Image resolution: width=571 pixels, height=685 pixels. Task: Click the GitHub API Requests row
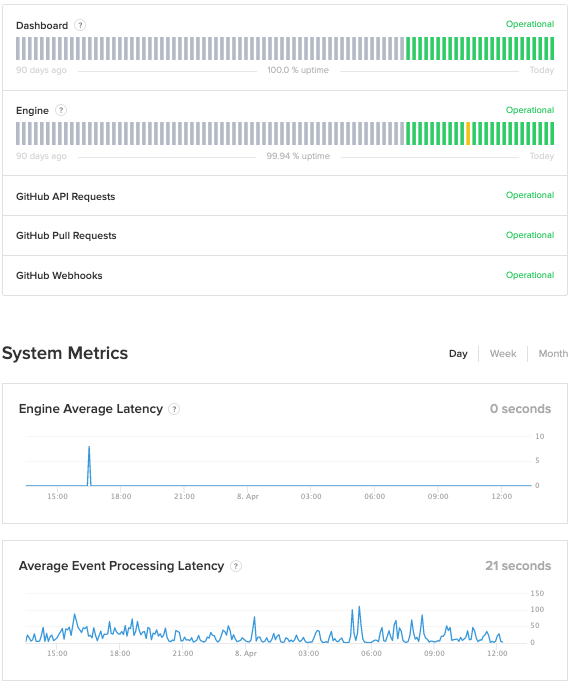click(x=285, y=196)
